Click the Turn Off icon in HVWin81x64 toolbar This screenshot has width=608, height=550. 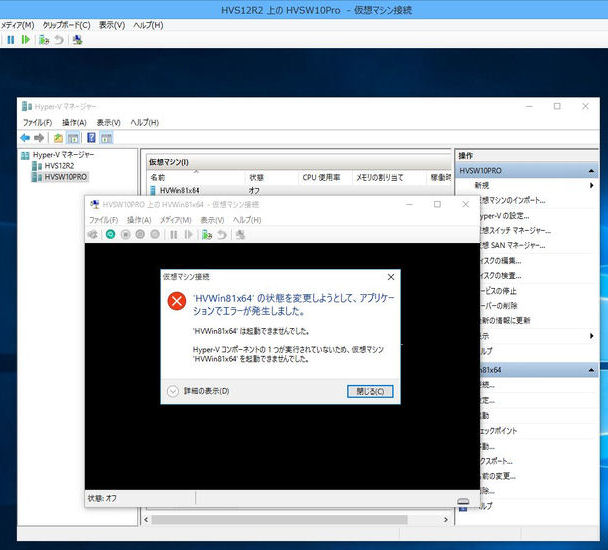tap(125, 234)
